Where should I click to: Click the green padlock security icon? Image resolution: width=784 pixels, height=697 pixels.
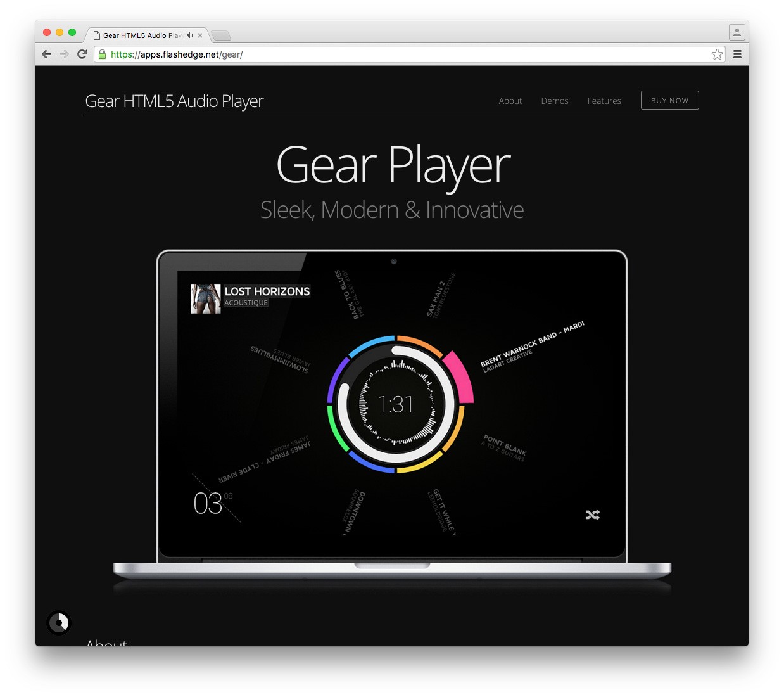coord(102,54)
